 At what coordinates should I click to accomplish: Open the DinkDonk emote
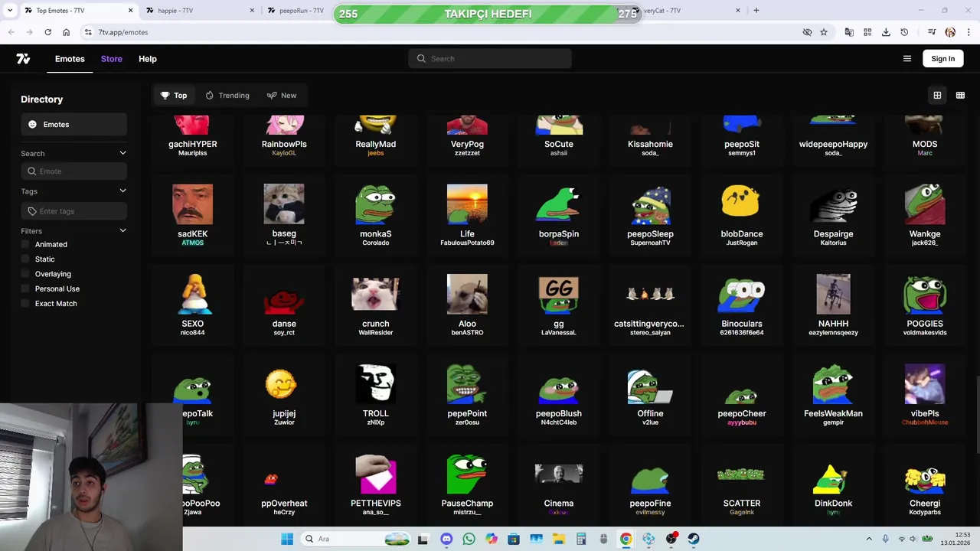833,484
